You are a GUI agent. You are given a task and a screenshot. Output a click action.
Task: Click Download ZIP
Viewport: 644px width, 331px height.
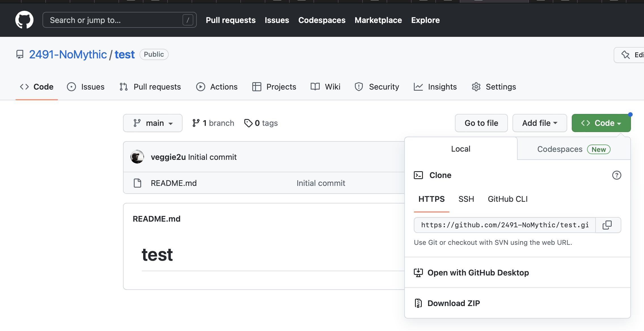[454, 303]
